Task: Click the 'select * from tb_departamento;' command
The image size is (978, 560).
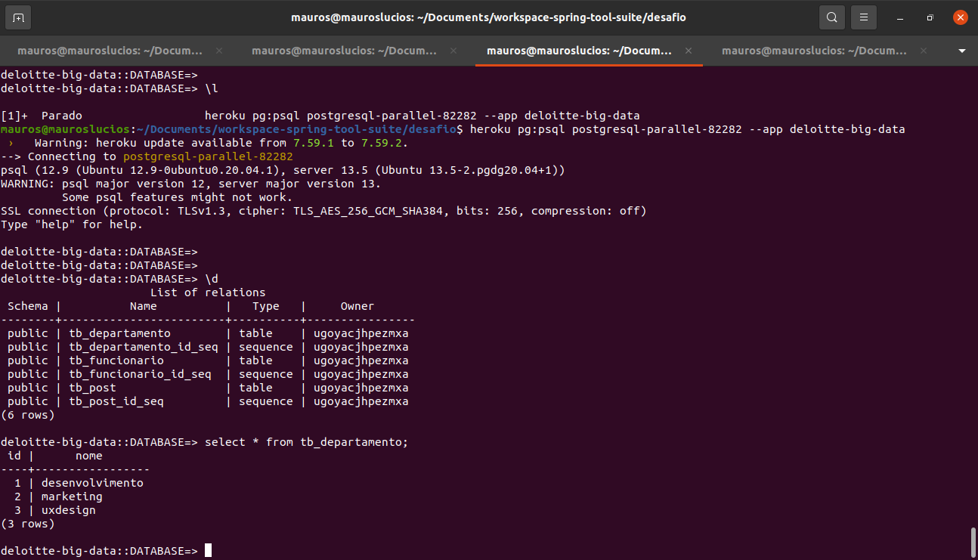Action: [x=307, y=442]
